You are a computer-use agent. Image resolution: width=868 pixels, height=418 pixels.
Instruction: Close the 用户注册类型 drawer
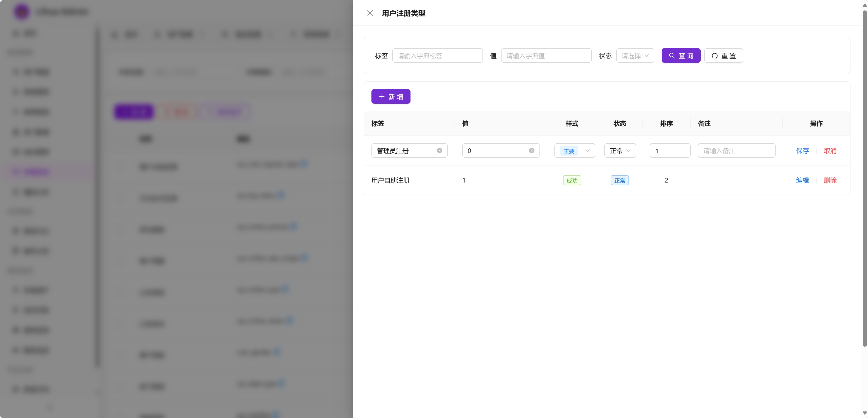(370, 13)
